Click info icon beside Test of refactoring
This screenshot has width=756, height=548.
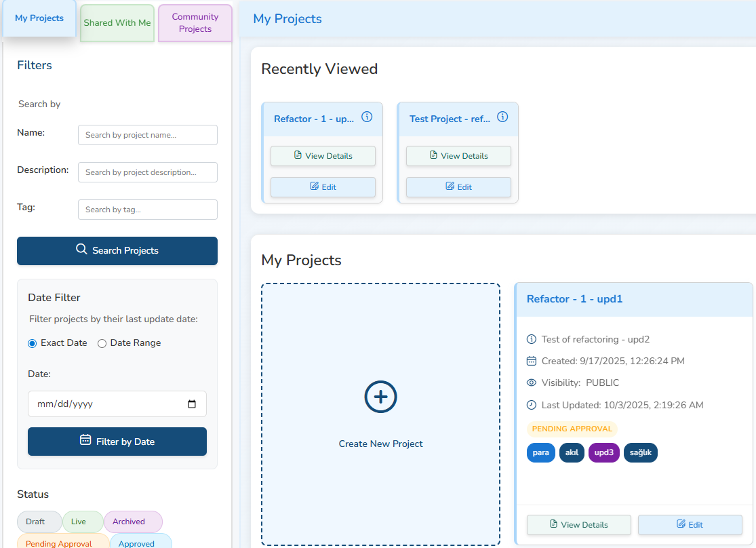coord(532,339)
